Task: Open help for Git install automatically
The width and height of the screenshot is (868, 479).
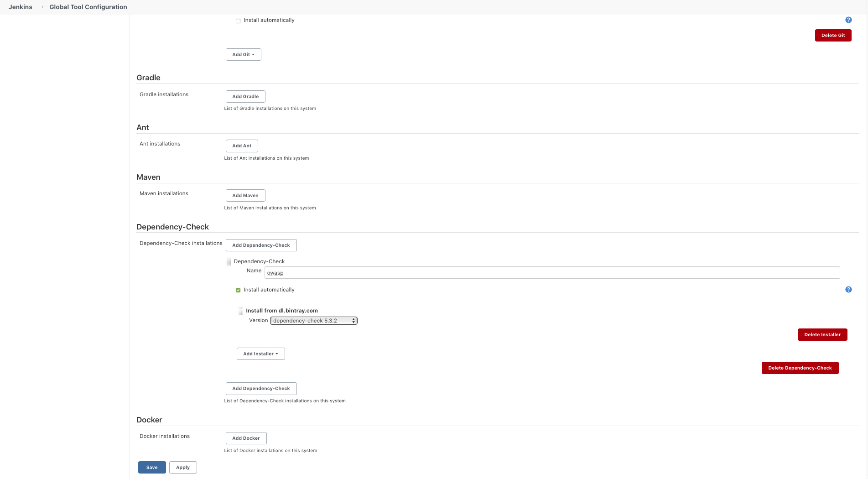Action: 848,20
